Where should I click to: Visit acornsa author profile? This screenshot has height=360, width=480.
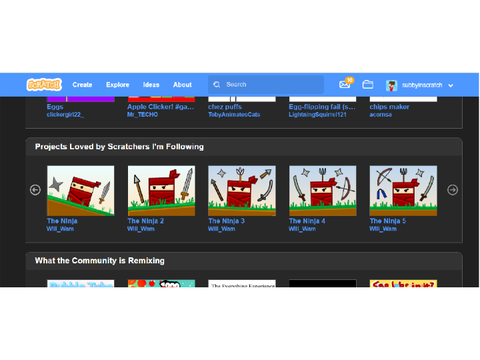coord(381,115)
